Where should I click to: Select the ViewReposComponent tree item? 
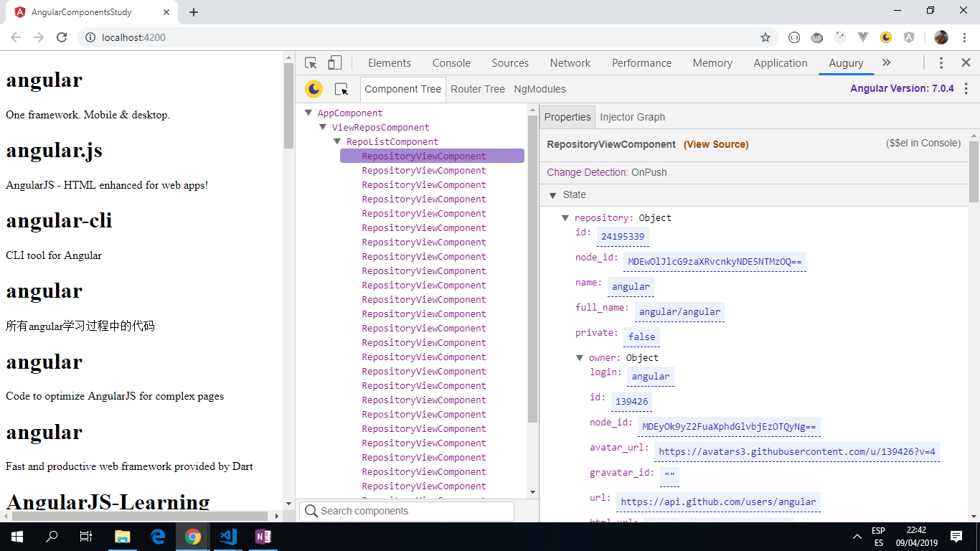pos(381,127)
